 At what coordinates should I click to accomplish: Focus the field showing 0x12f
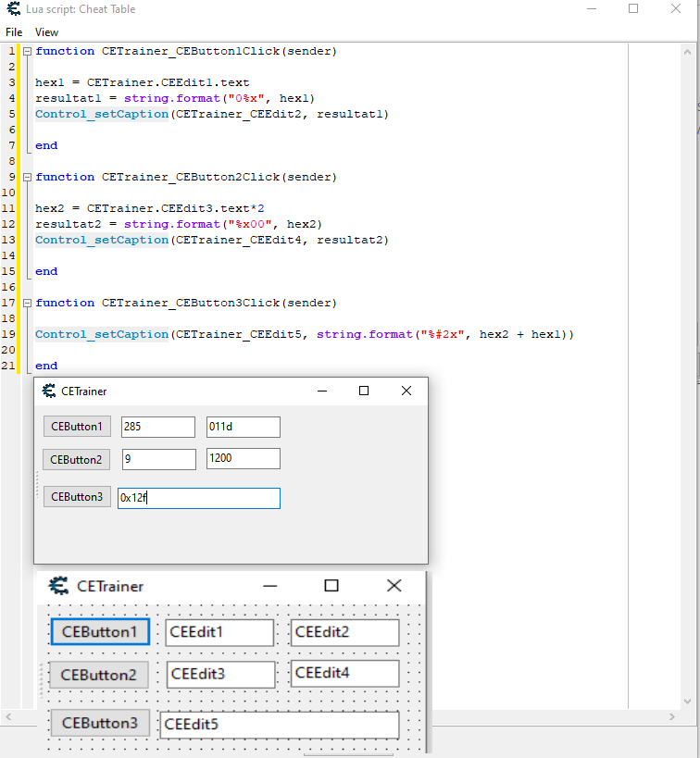click(198, 498)
